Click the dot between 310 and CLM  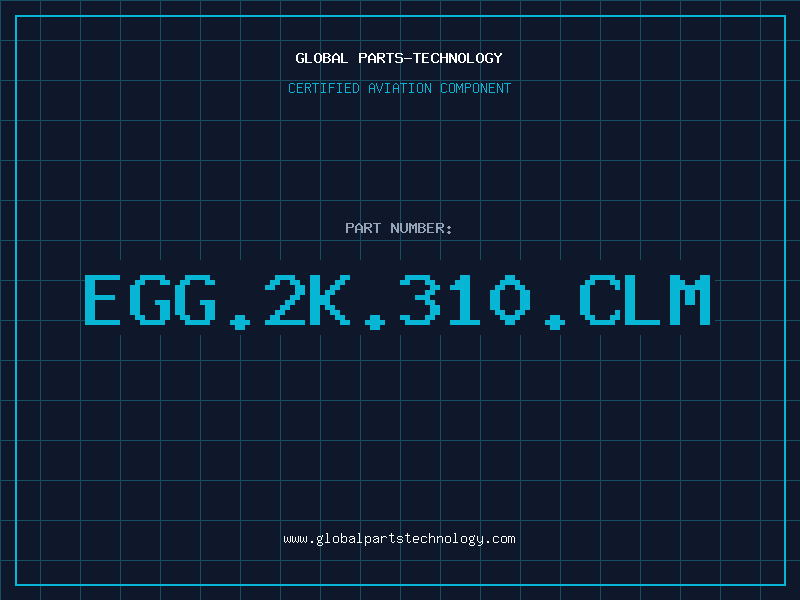coord(555,322)
